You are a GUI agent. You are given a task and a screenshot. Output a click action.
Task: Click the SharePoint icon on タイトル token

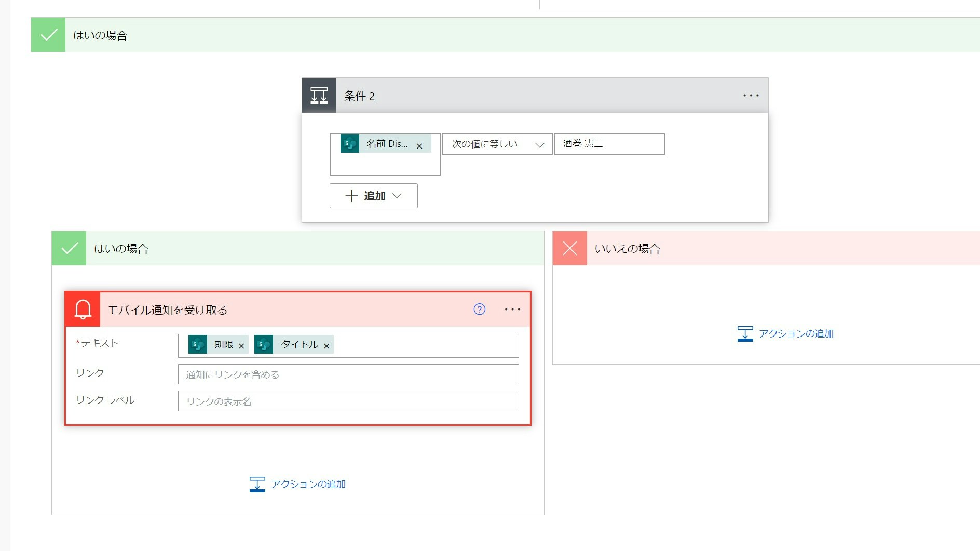pos(264,344)
